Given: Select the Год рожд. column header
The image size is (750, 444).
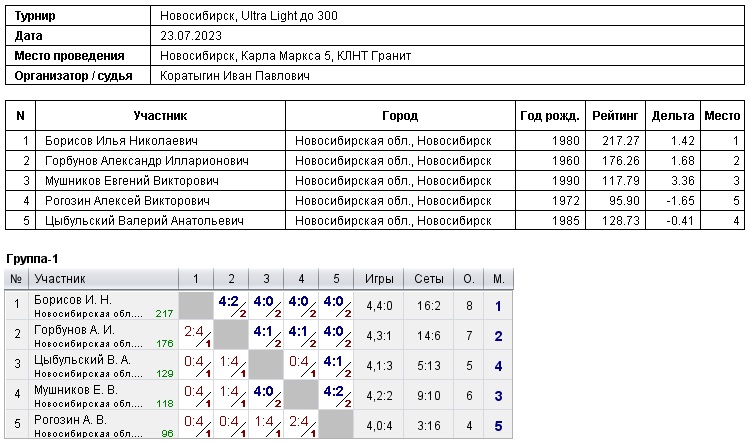Looking at the screenshot, I should pyautogui.click(x=549, y=116).
